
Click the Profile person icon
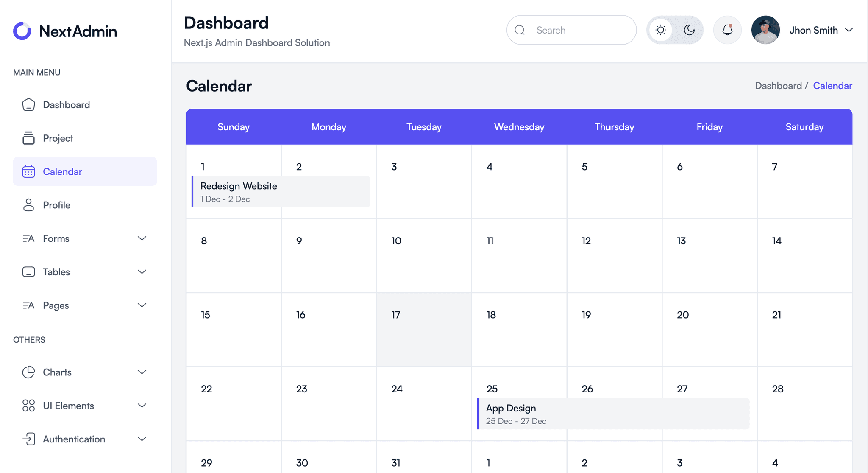coord(28,205)
